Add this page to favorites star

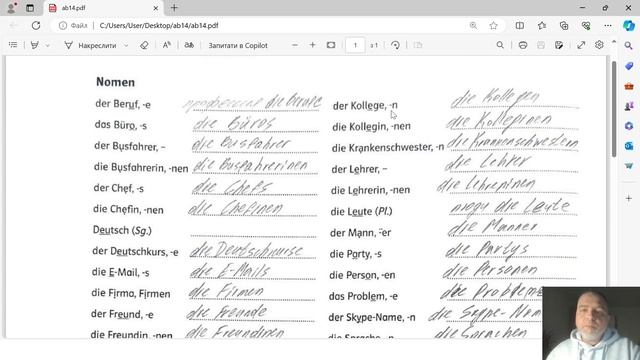493,25
